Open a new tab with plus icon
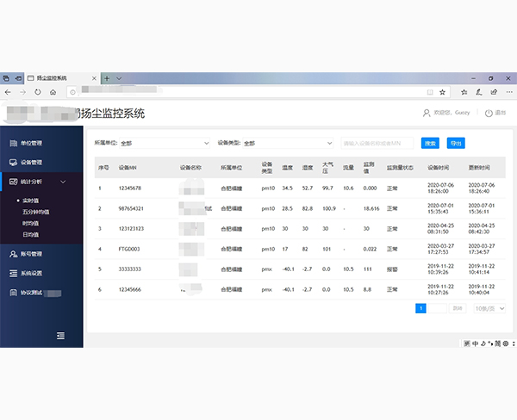Image resolution: width=517 pixels, height=420 pixels. pos(107,78)
